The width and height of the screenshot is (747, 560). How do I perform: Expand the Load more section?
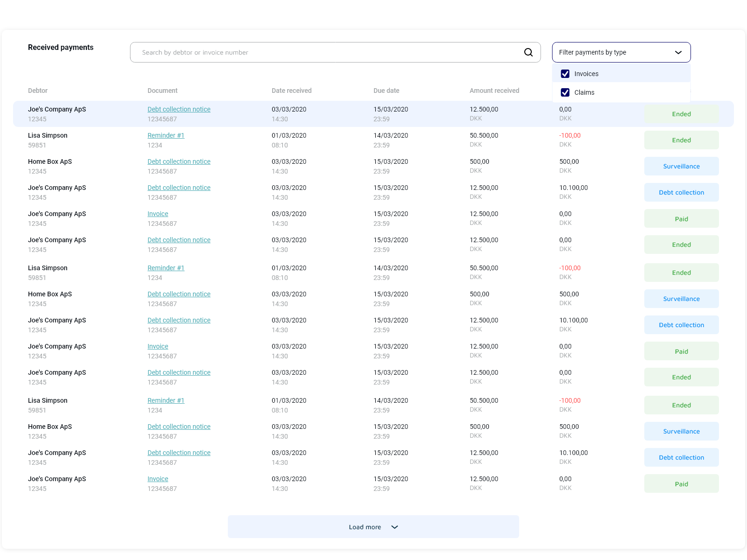pos(373,527)
